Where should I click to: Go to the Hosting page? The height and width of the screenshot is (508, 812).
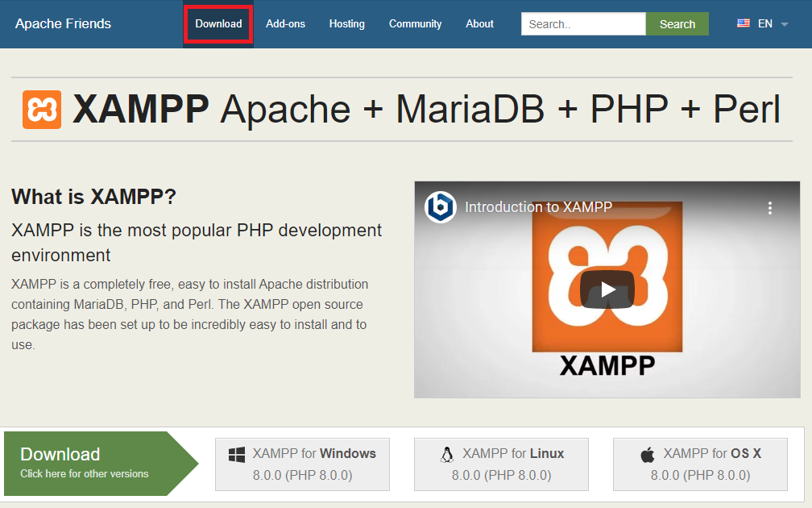[347, 24]
